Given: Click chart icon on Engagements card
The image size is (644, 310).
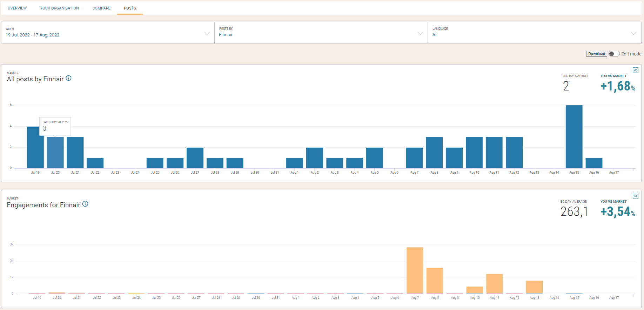Looking at the screenshot, I should (x=635, y=196).
